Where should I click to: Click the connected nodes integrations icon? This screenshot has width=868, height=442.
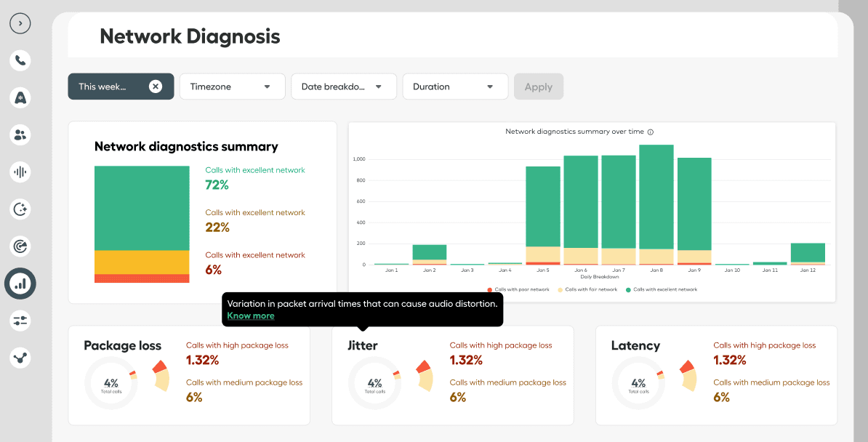(x=20, y=358)
